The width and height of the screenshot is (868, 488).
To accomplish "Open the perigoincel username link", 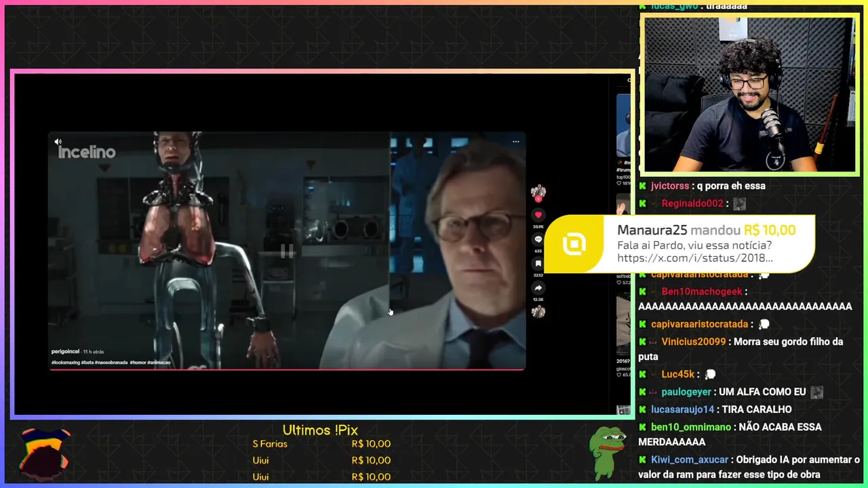I will [65, 351].
